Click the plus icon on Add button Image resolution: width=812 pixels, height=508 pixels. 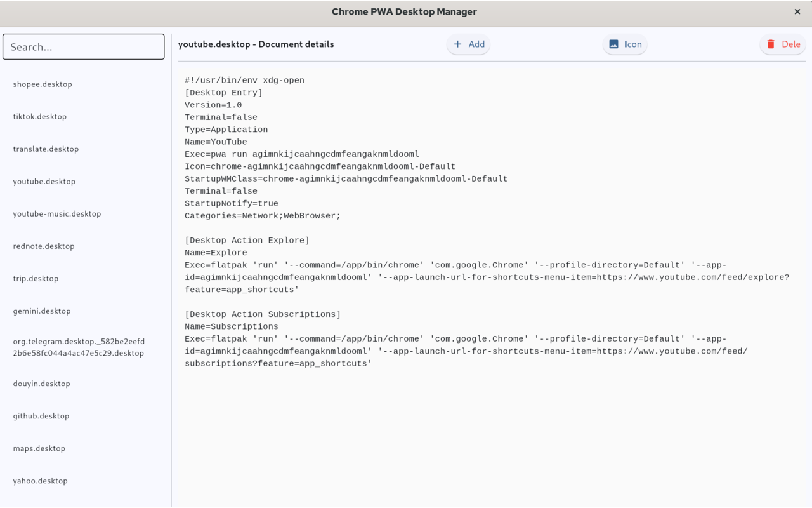click(457, 44)
